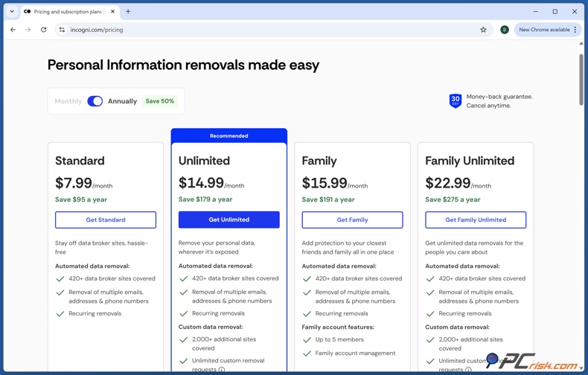Click the $22.99 price
588x375 pixels.
(x=448, y=183)
